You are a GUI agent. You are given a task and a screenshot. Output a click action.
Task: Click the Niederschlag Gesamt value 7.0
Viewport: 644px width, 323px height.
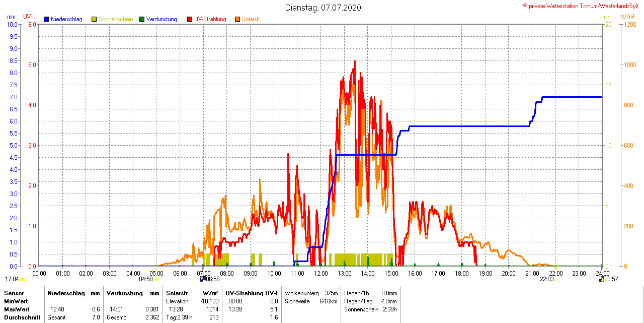(96, 317)
